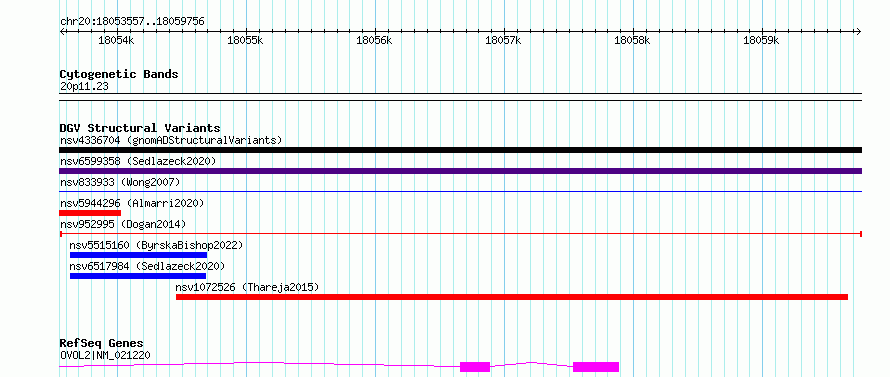This screenshot has width=890, height=377.
Task: Open variant nsv1072526 (Thareja2015) label
Action: click(247, 287)
